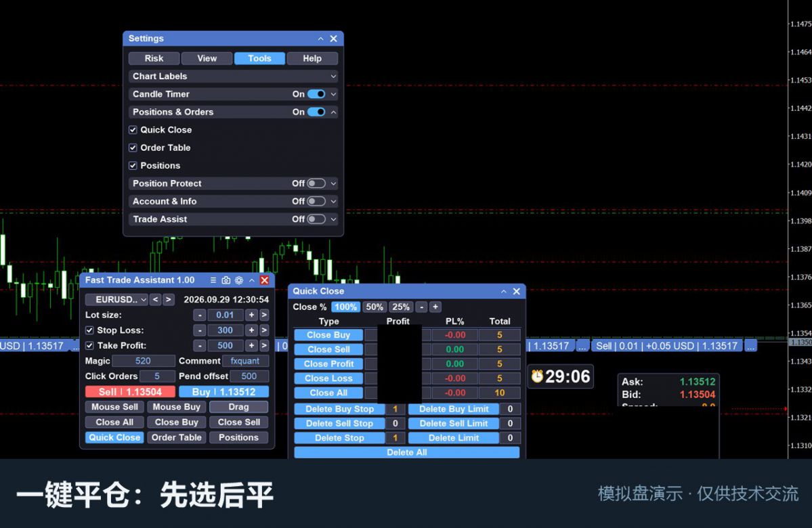
Task: Click the Magic number input field
Action: click(x=144, y=361)
